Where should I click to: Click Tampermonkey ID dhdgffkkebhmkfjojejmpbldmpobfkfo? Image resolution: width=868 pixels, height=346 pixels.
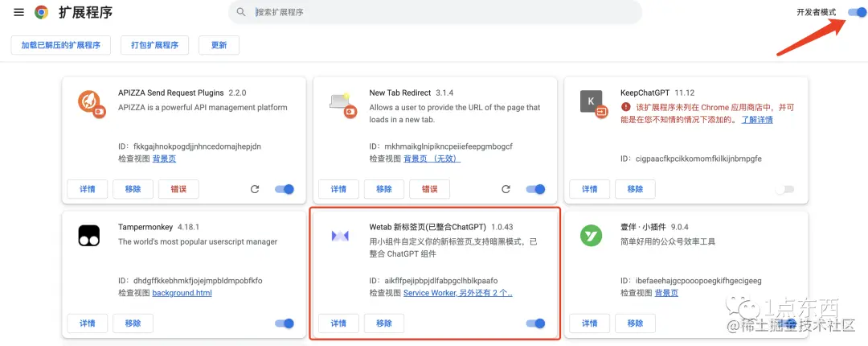click(198, 281)
